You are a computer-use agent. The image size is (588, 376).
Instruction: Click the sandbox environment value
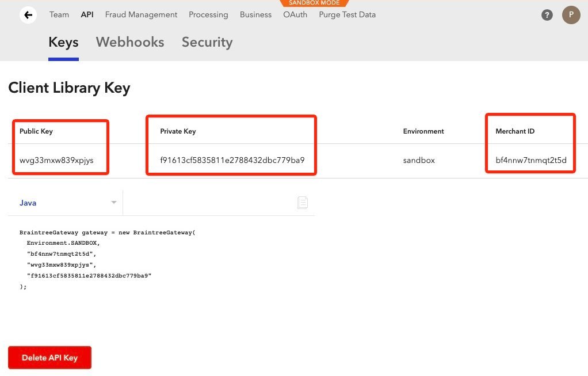click(419, 160)
